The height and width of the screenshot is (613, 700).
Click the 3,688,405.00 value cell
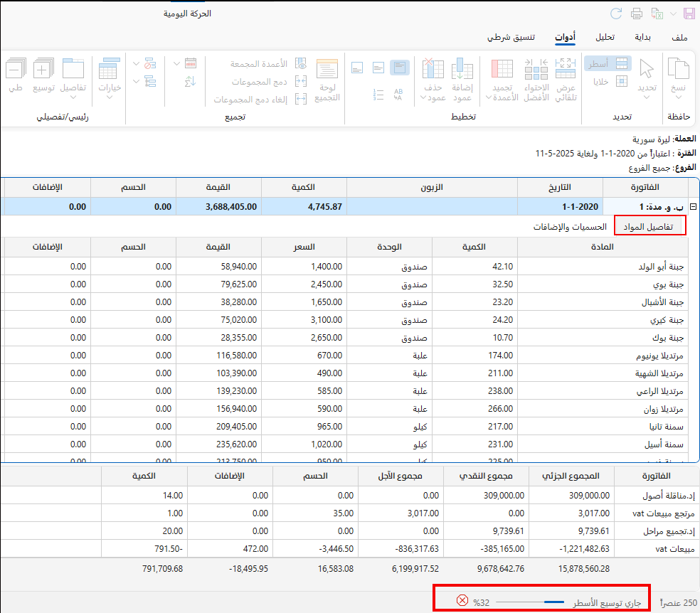coord(219,206)
